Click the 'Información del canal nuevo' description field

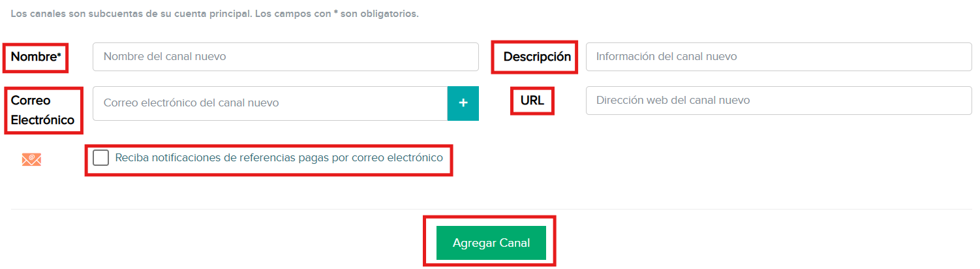pyautogui.click(x=778, y=57)
